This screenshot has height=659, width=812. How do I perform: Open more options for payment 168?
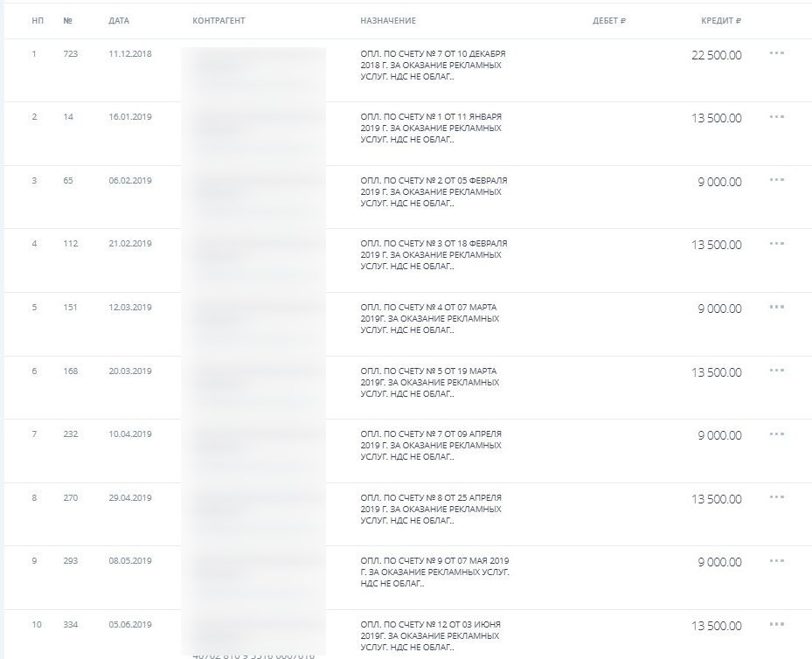[777, 370]
